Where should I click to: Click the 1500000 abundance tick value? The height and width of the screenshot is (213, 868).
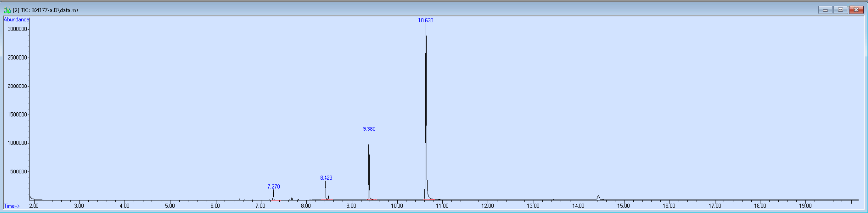[x=17, y=115]
